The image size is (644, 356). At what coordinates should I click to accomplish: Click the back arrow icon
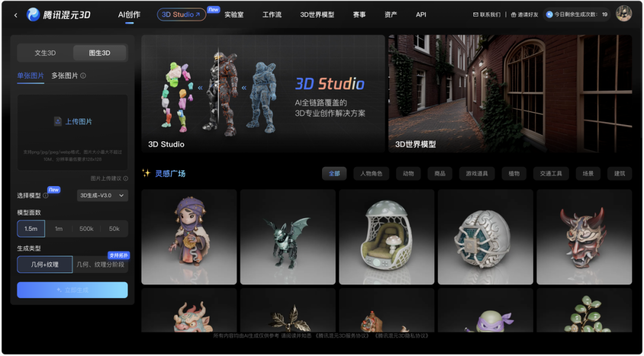pos(16,15)
